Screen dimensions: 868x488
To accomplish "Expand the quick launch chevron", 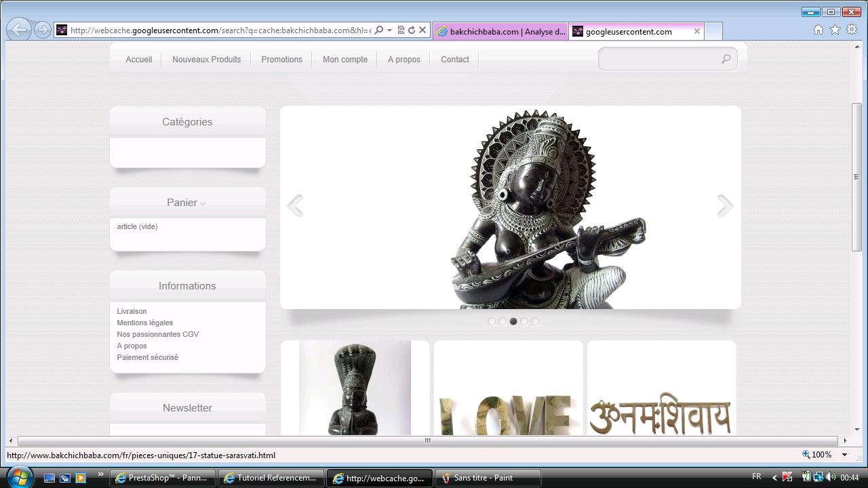I will tap(100, 474).
